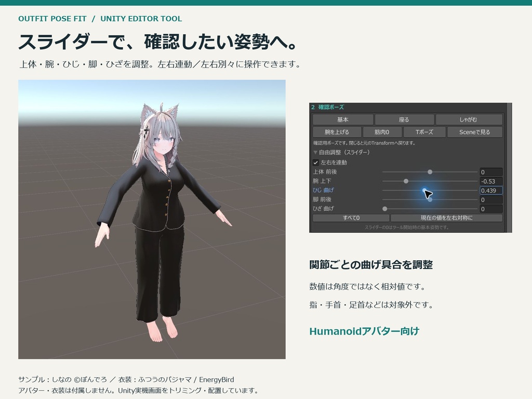Click the ひじ 曲げ value field 0.439
This screenshot has height=399, width=532.
[x=491, y=190]
